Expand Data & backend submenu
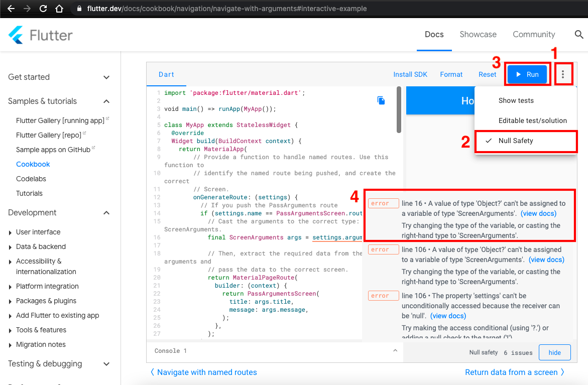The height and width of the screenshot is (385, 588). coord(10,247)
